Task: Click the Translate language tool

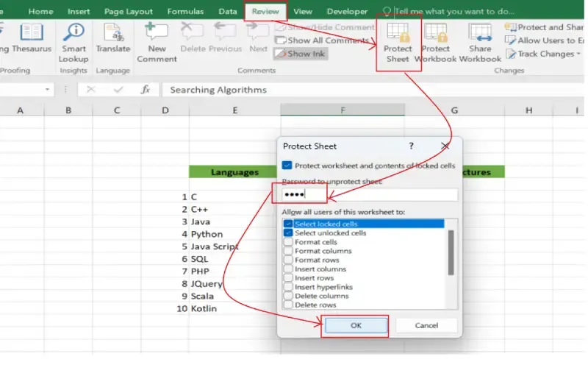Action: click(x=113, y=38)
